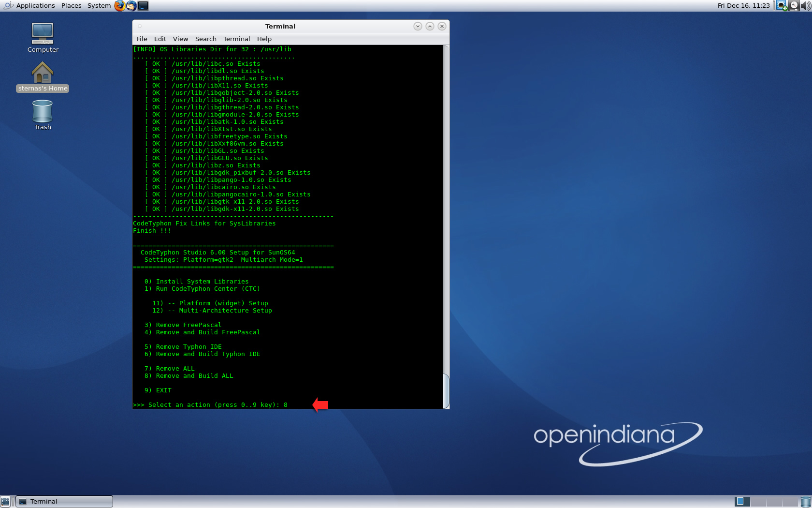This screenshot has height=508, width=812.
Task: Close the Terminal window
Action: point(442,26)
